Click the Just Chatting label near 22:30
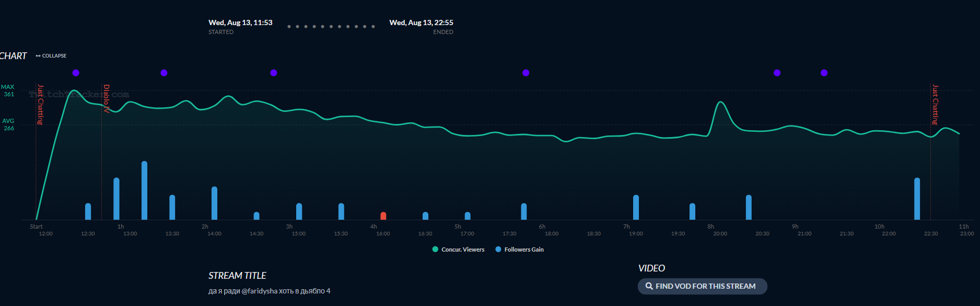 pos(935,105)
